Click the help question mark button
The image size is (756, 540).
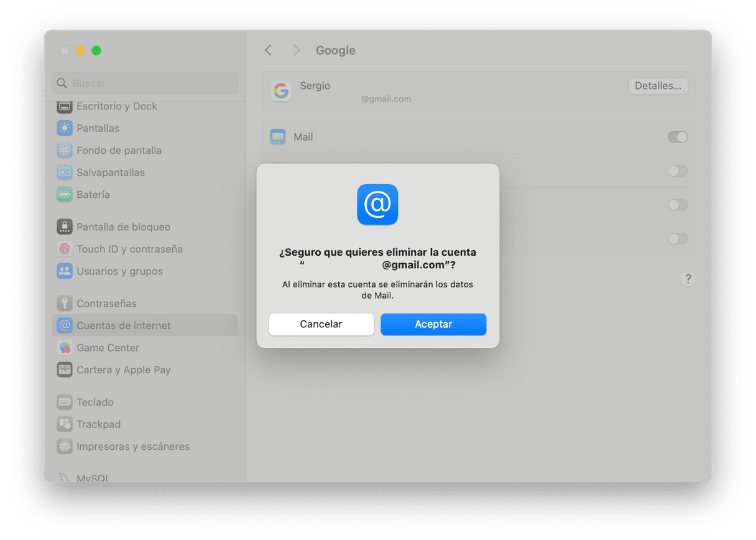tap(688, 279)
